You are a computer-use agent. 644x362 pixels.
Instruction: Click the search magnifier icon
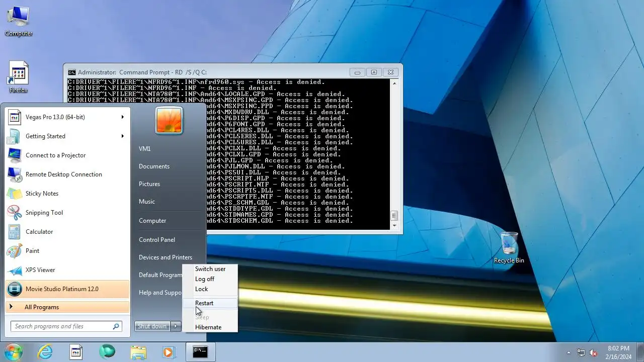(116, 326)
